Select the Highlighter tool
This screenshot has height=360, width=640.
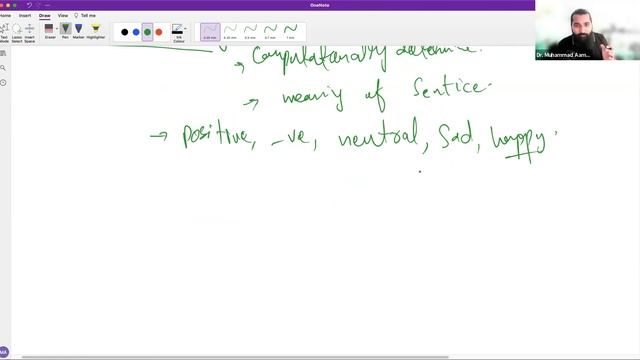pyautogui.click(x=96, y=31)
